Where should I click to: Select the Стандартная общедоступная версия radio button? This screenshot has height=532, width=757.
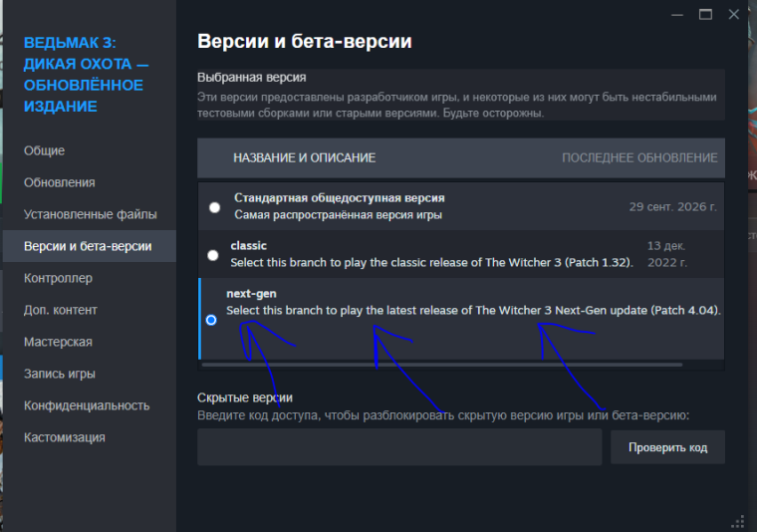(x=215, y=207)
